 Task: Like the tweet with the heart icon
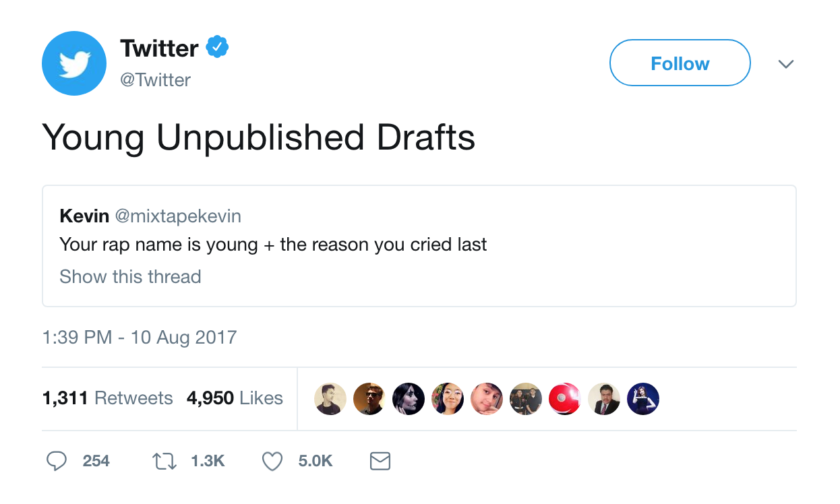(x=271, y=461)
